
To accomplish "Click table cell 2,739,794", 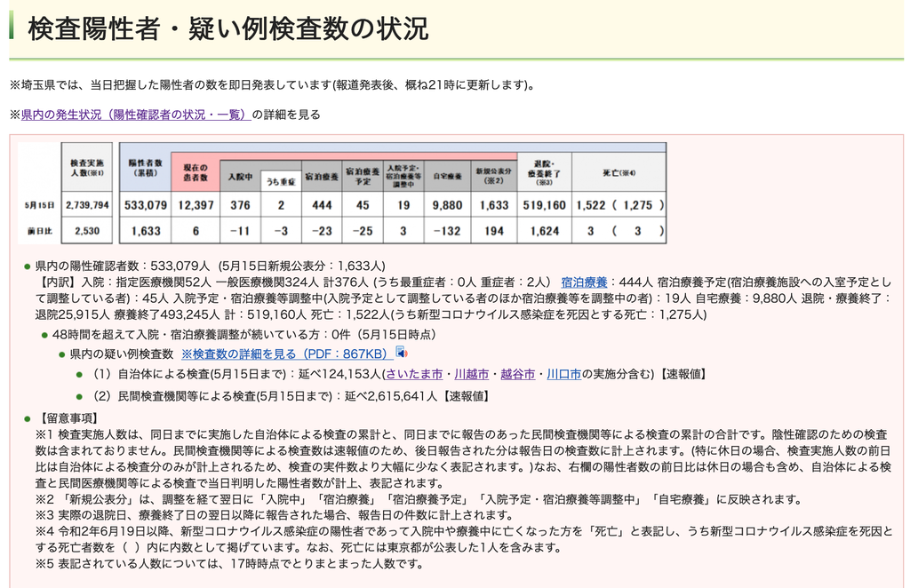I will pos(87,205).
